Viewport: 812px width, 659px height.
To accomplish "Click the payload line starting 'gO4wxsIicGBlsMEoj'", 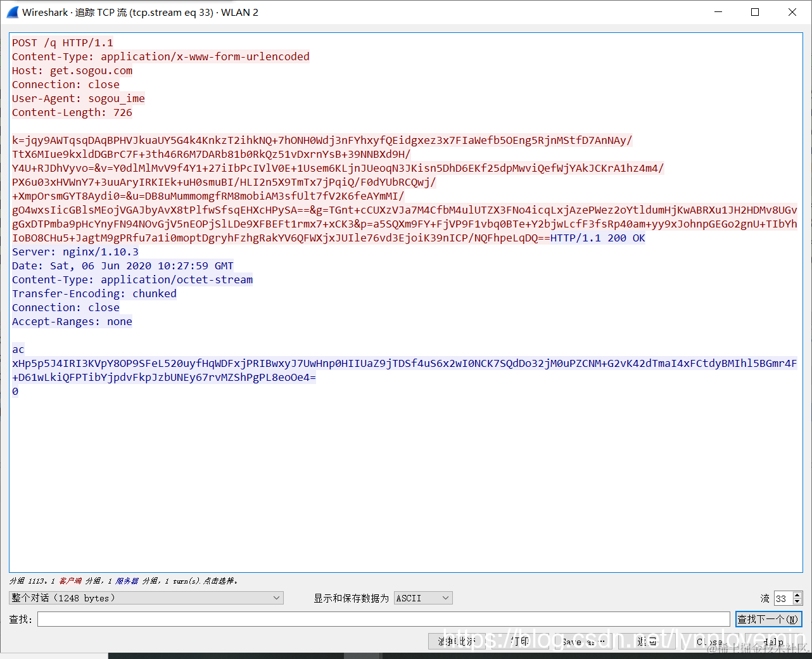I will (x=405, y=210).
